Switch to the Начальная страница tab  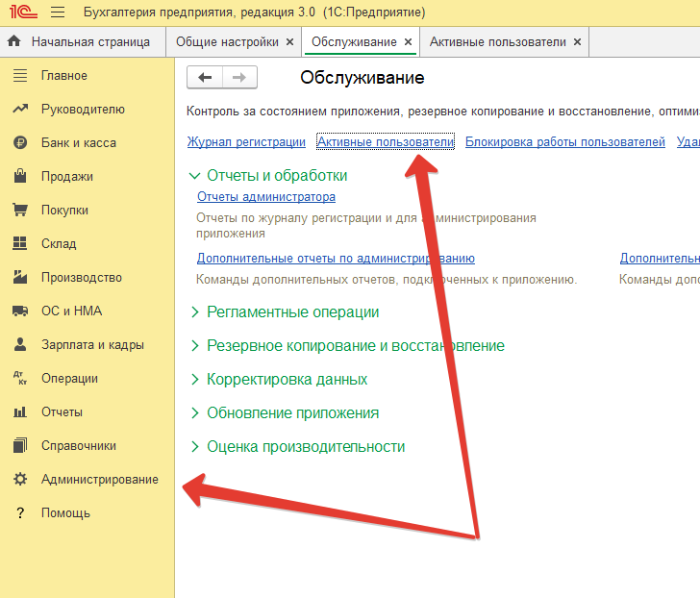(x=83, y=41)
